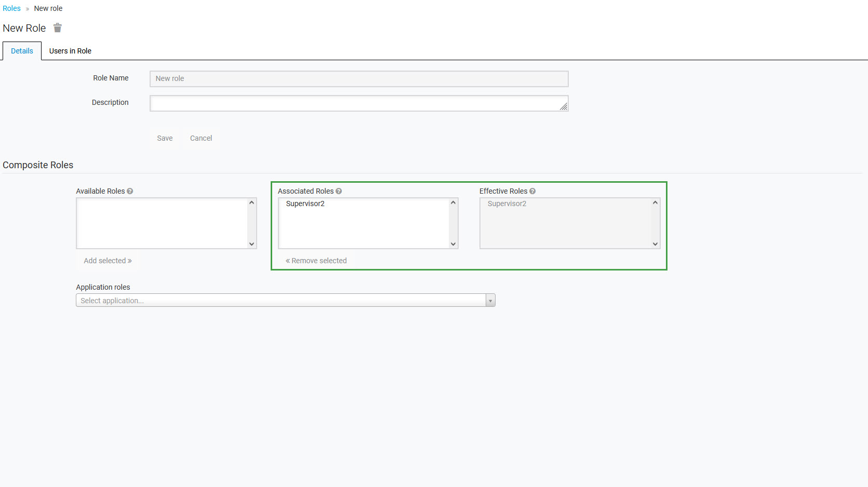Select Supervisor2 in Associated Roles
Viewport: 868px width, 487px height.
[305, 204]
